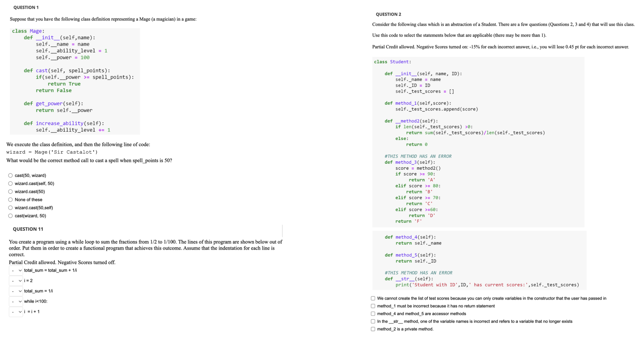The image size is (644, 342).
Task: Open dropdown next to 'total_sum = 1/i'
Action: pyautogui.click(x=16, y=291)
